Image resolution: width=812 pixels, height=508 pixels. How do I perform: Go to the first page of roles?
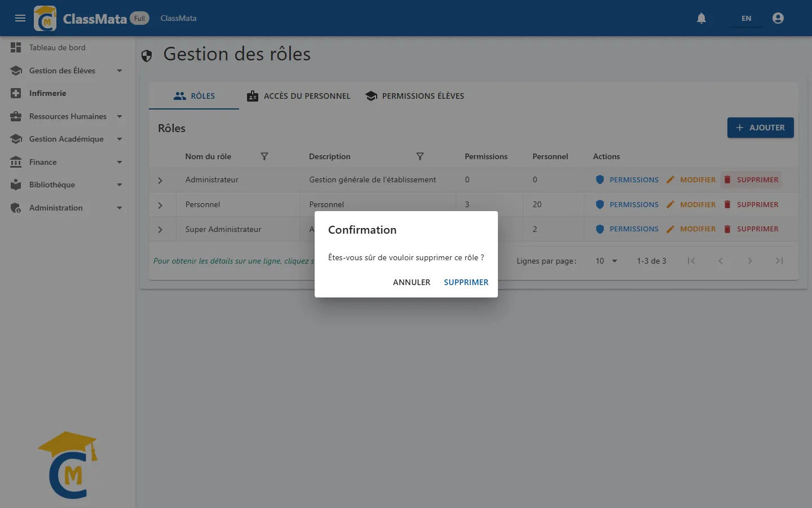(x=691, y=261)
